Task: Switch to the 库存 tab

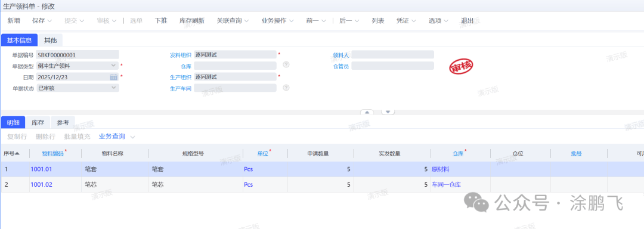Action: [38, 122]
